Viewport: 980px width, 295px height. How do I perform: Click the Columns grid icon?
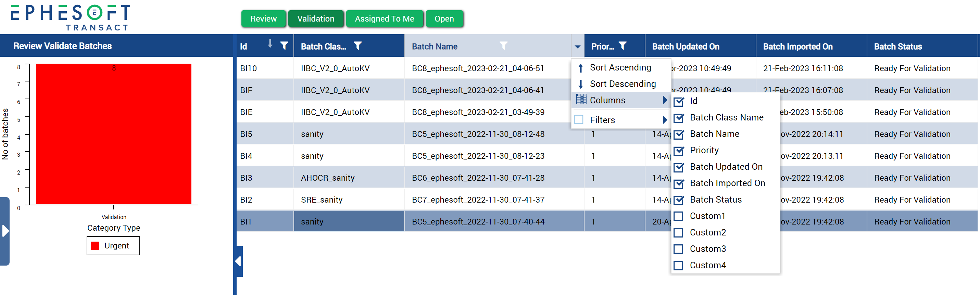point(581,100)
